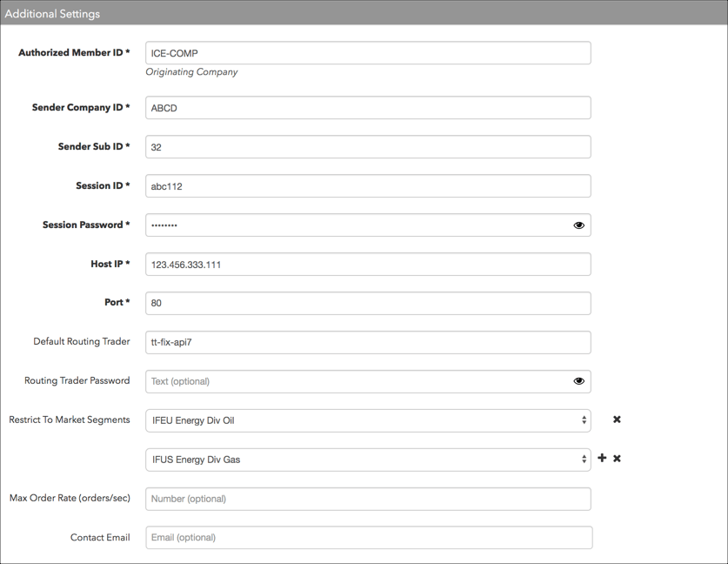This screenshot has height=564, width=728.
Task: Open the IFUS Energy Div Gas dropdown
Action: [368, 460]
